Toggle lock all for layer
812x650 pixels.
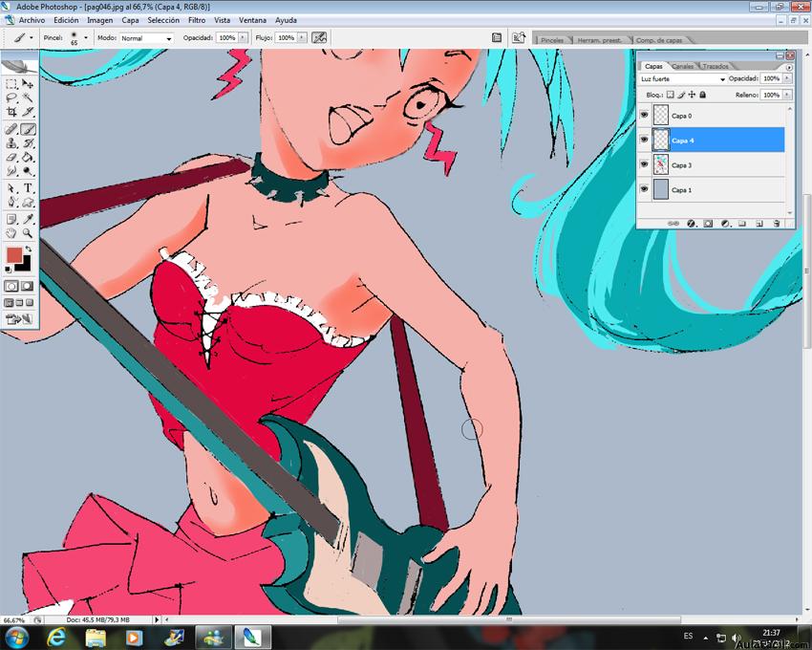coord(703,95)
